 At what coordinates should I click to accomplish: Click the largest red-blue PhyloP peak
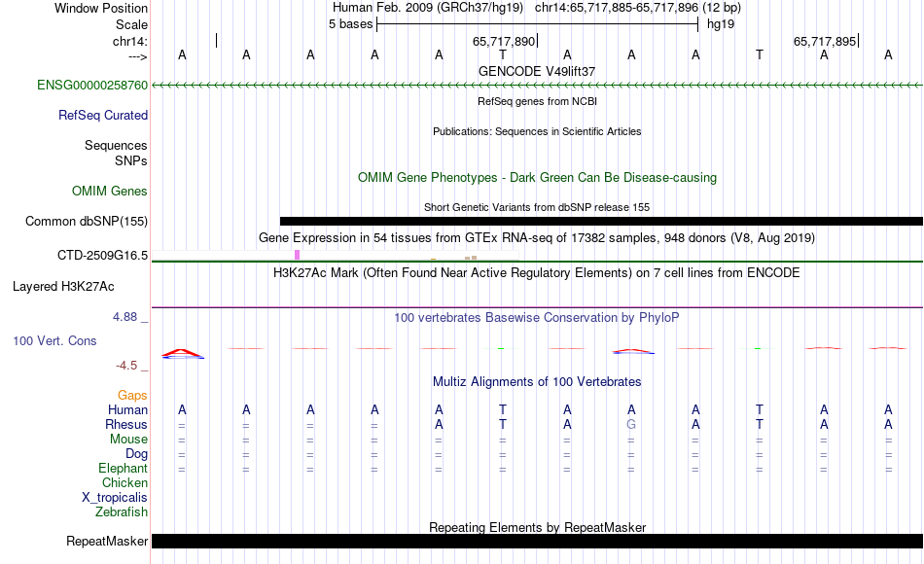click(183, 354)
